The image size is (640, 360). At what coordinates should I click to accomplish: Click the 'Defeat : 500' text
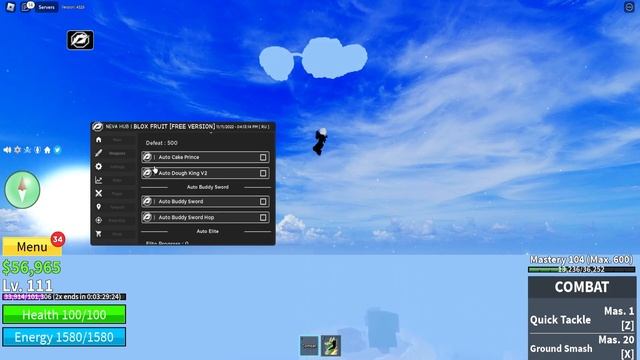pos(162,143)
